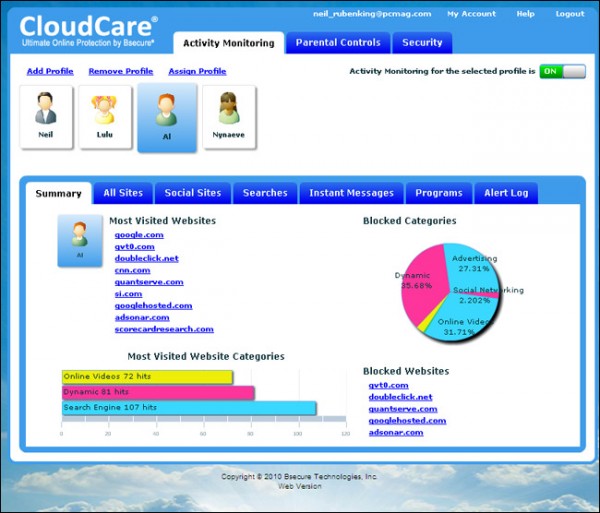Switch to the Instant Messages tab
Screen dimensions: 600x513
click(x=351, y=193)
